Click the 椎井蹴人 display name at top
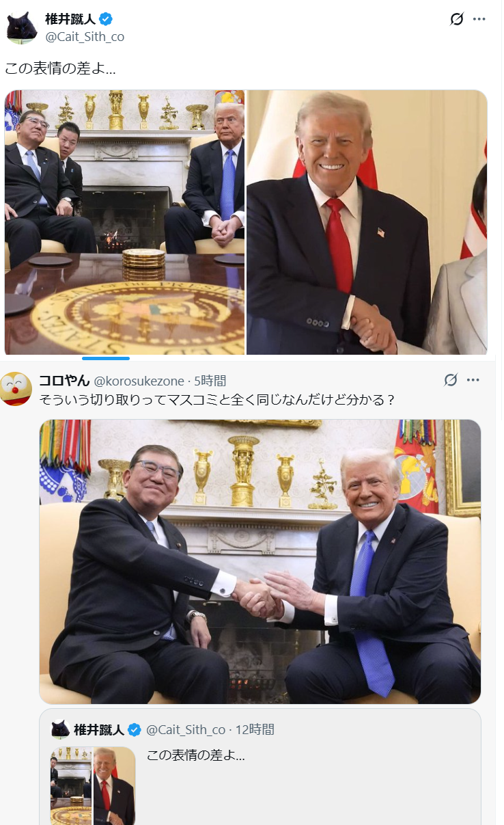This screenshot has height=825, width=504. (x=71, y=19)
